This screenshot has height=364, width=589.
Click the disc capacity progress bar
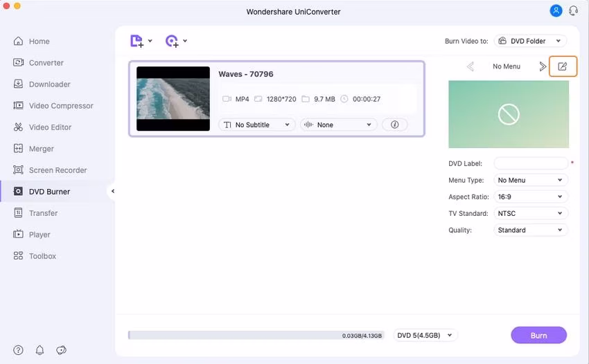256,335
